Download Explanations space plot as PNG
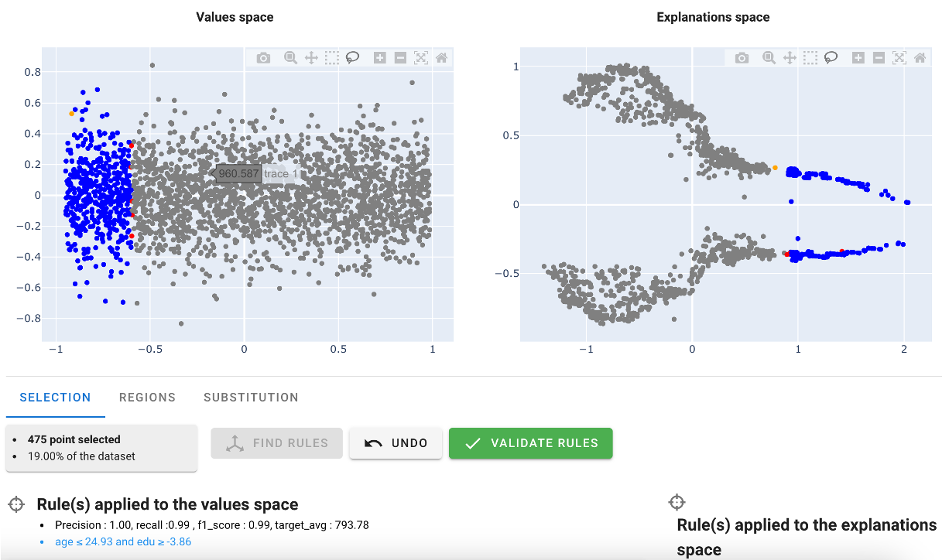 coord(742,58)
